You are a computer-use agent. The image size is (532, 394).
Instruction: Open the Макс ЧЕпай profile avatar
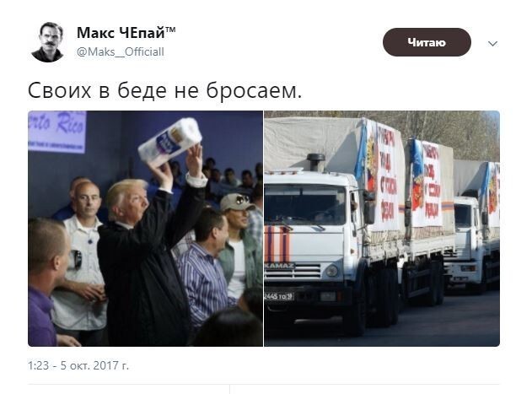tap(47, 42)
